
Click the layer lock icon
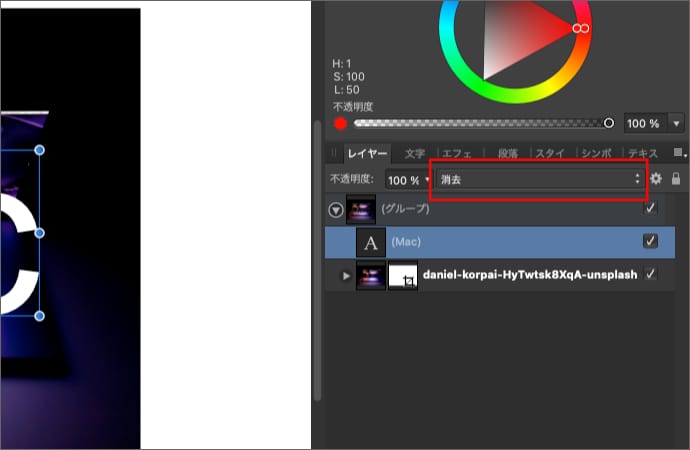(x=676, y=179)
